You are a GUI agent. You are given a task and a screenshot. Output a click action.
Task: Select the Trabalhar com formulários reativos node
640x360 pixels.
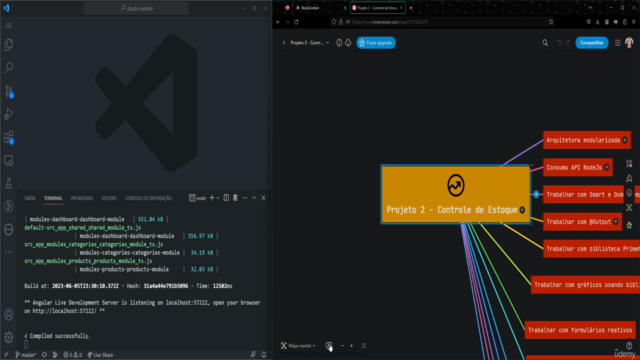click(x=580, y=330)
